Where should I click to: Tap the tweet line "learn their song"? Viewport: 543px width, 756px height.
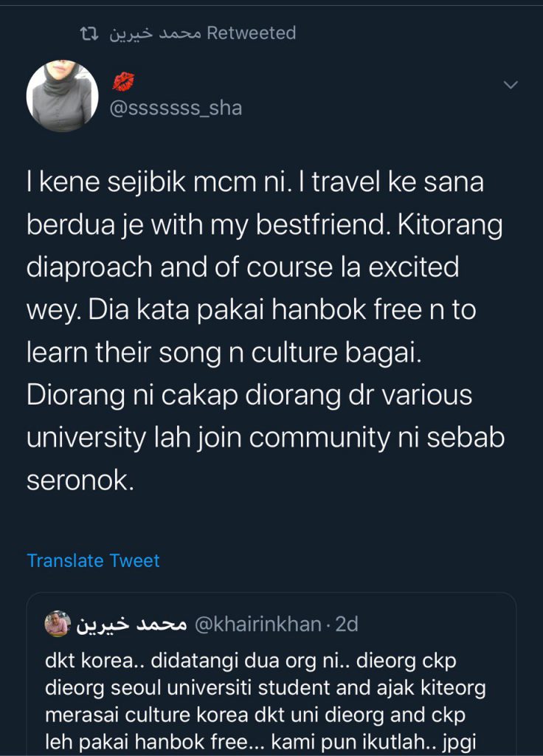[223, 352]
